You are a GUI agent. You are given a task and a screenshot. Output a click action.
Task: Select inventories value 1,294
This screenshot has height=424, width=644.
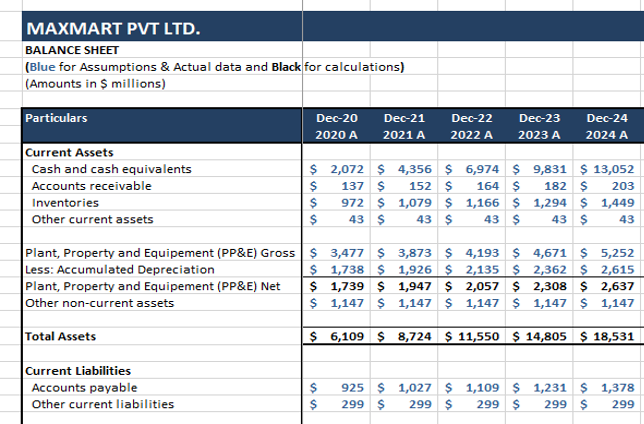(x=550, y=203)
